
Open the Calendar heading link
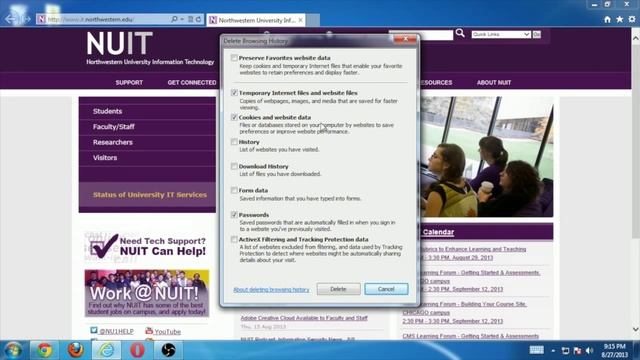point(438,232)
